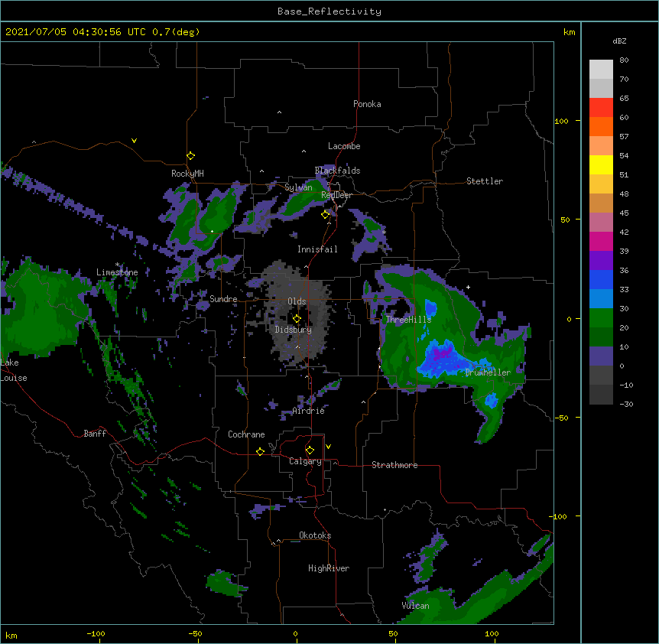Select the yellow diamond marker right of Cochrane
The height and width of the screenshot is (644, 659).
pyautogui.click(x=260, y=451)
